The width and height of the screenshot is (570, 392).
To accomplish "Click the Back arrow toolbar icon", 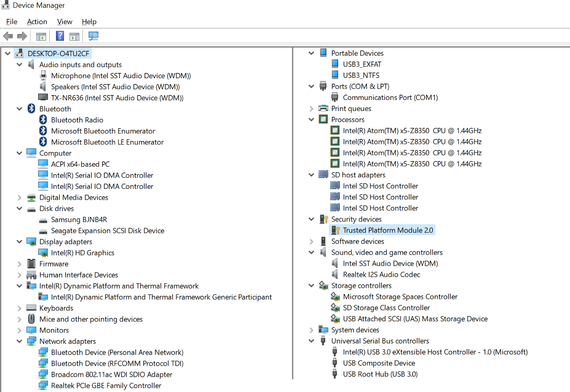I will coord(8,36).
